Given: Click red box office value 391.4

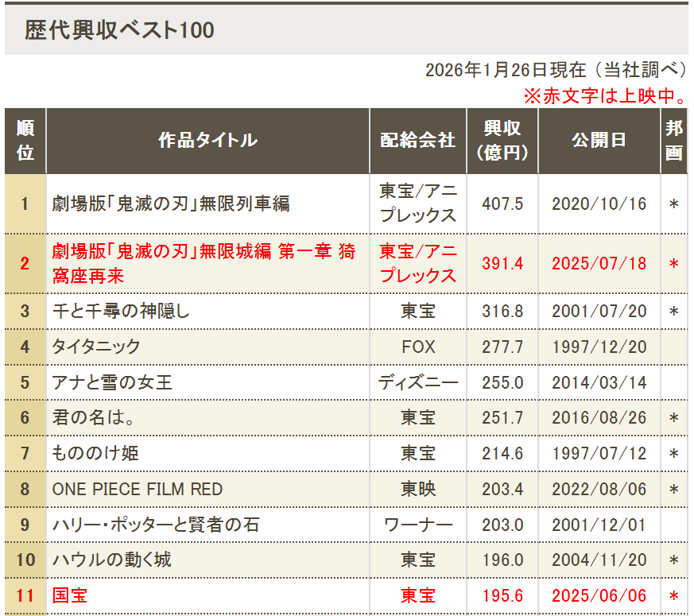Looking at the screenshot, I should [502, 264].
